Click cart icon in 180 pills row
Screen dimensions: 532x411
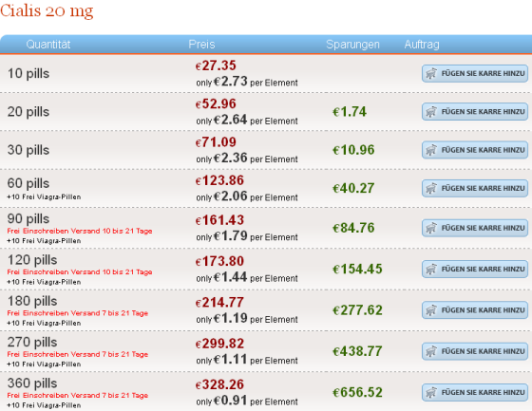431,310
